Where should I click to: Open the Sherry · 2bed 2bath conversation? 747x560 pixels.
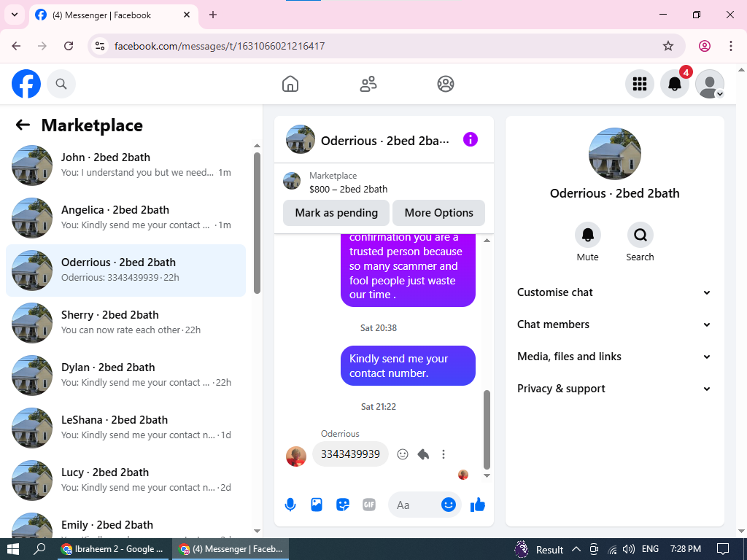[125, 323]
